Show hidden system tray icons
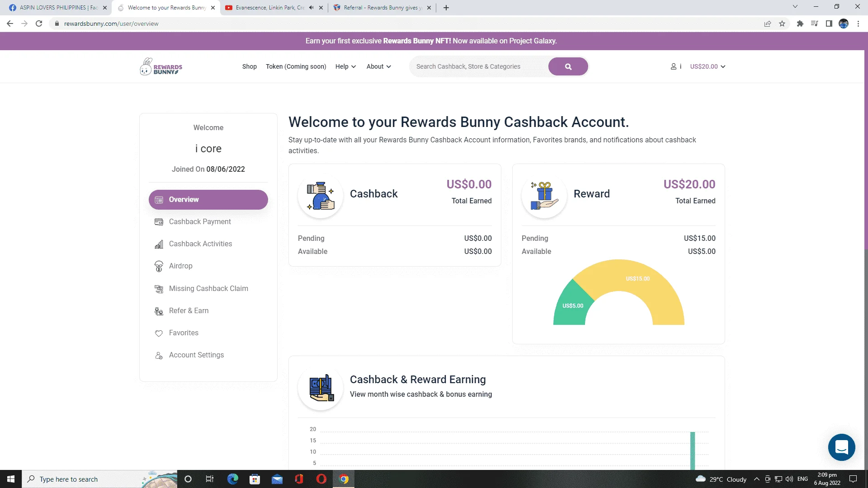This screenshot has width=868, height=488. point(756,479)
